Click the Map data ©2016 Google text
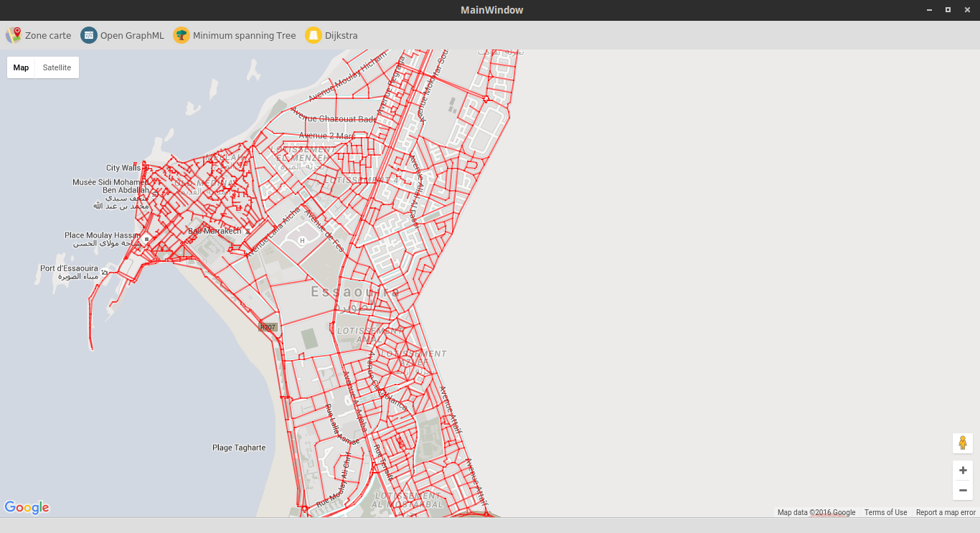The width and height of the screenshot is (980, 533). coord(816,512)
